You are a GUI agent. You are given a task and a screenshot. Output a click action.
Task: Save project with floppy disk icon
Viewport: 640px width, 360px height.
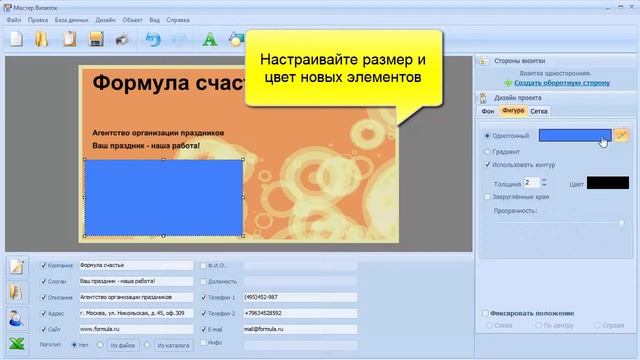[96, 39]
